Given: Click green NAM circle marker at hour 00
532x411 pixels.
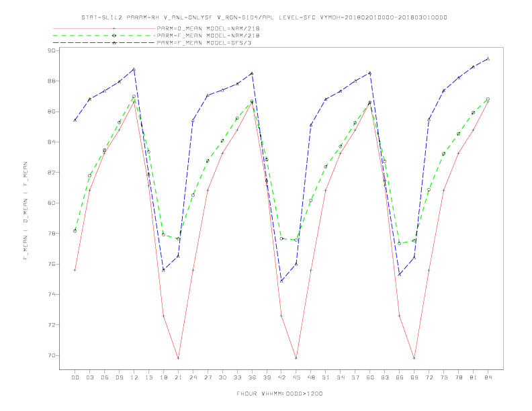Looking at the screenshot, I should (75, 231).
